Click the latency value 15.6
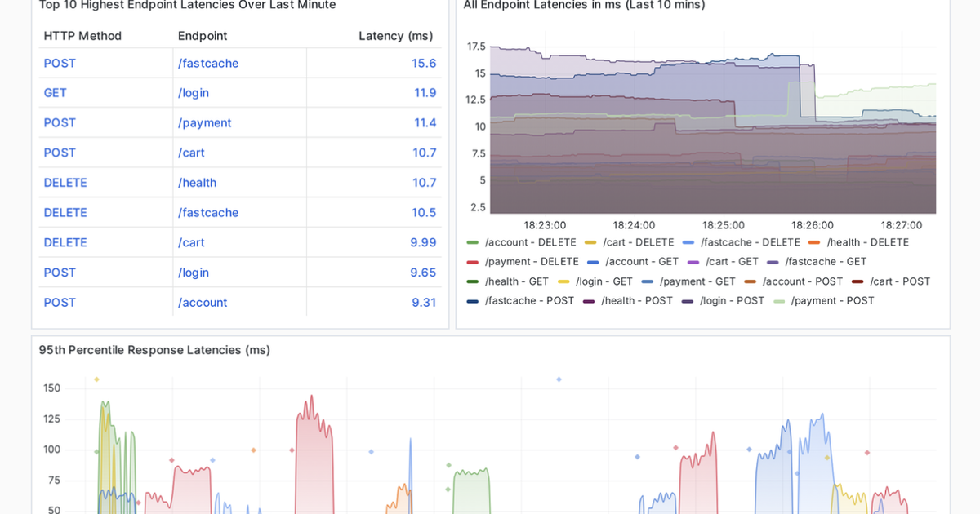This screenshot has height=514, width=980. 424,63
